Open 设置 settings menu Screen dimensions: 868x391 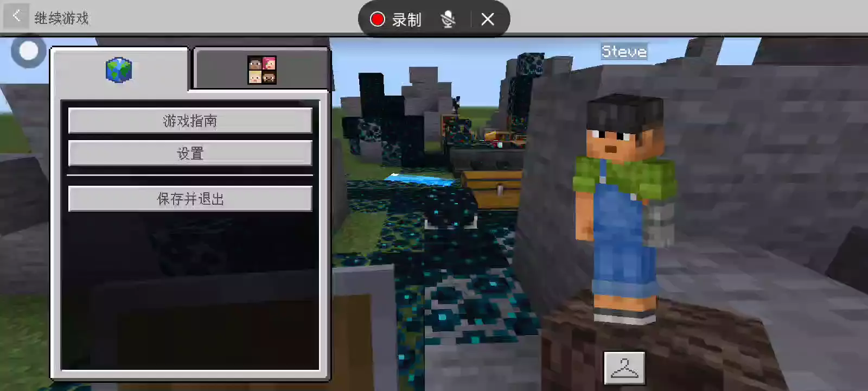(190, 154)
